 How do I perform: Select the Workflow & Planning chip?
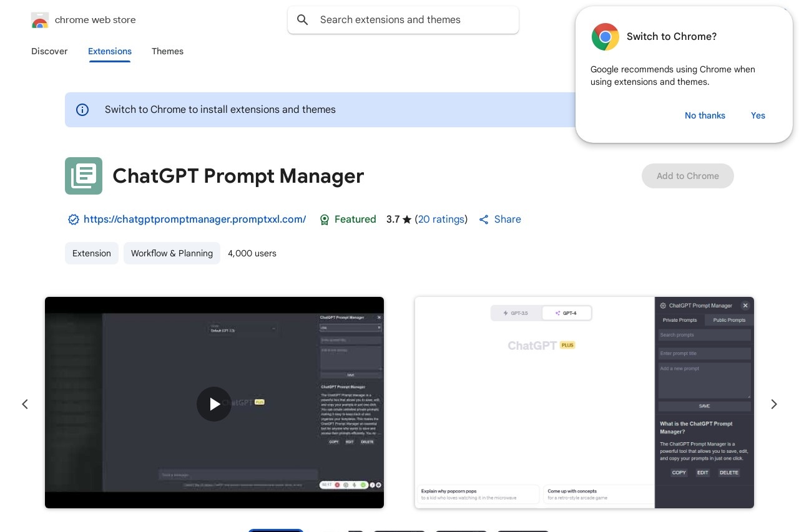[x=172, y=253]
